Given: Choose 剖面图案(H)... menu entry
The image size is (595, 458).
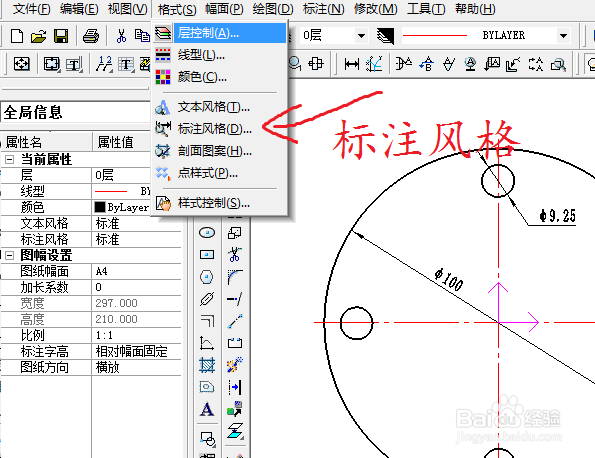Looking at the screenshot, I should 220,151.
